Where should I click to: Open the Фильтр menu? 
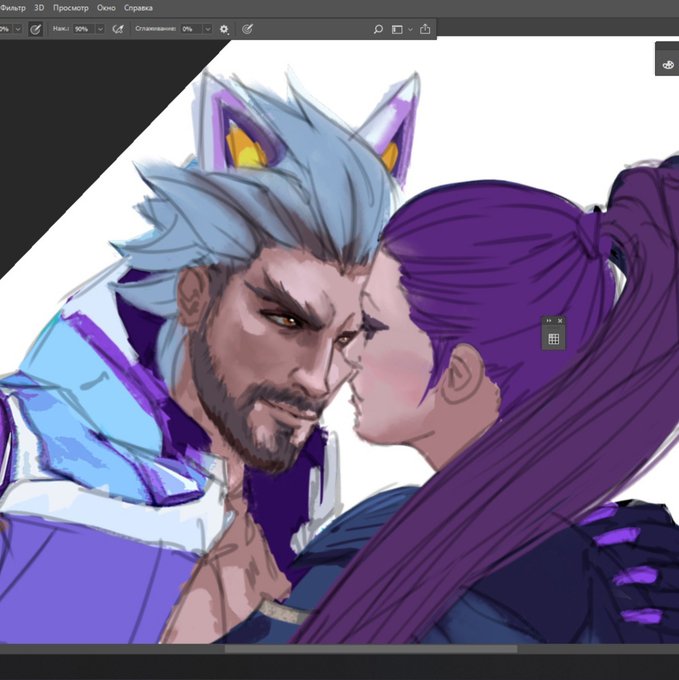pos(13,8)
